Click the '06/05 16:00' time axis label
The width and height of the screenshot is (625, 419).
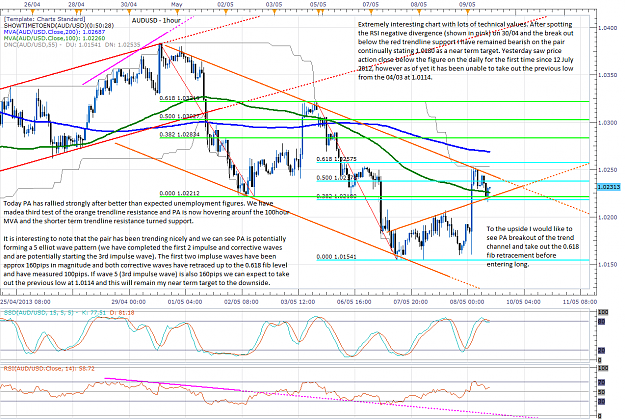point(354,302)
